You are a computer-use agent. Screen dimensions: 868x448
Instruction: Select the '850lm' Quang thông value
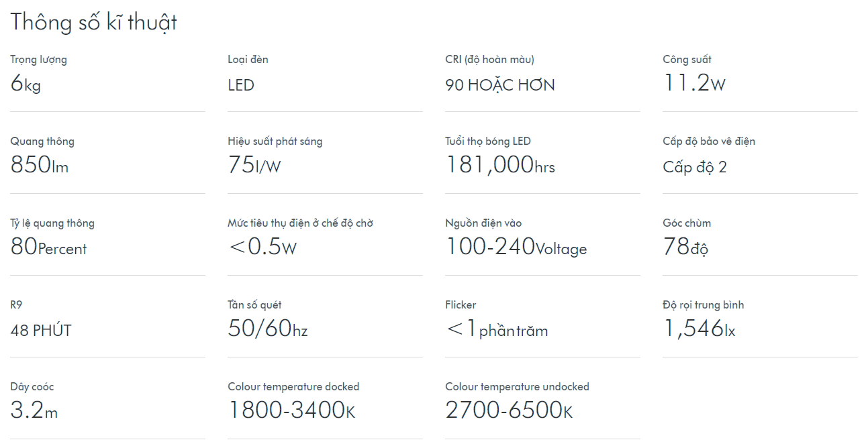[40, 166]
